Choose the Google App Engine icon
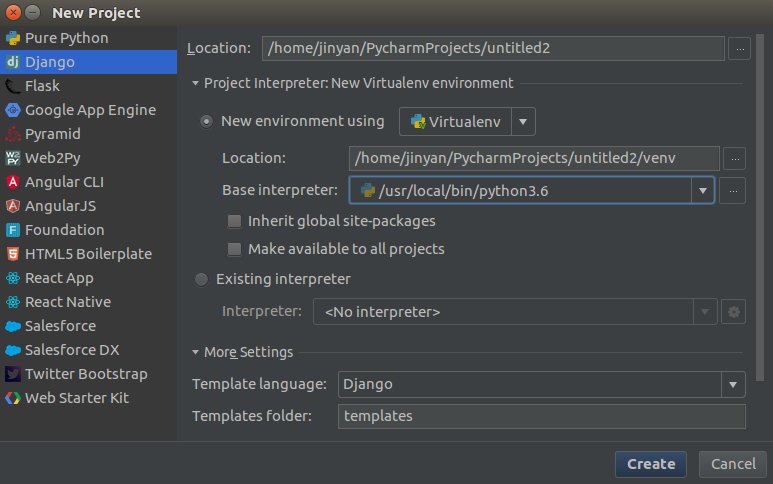 point(13,110)
